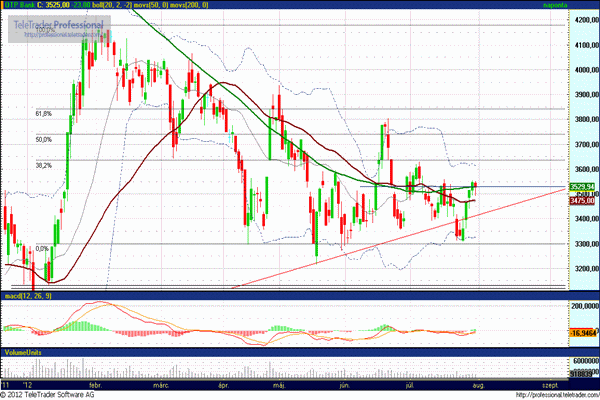The image size is (600, 400).
Task: Select the 0,0% Fibonacci level label
Action: pos(42,249)
